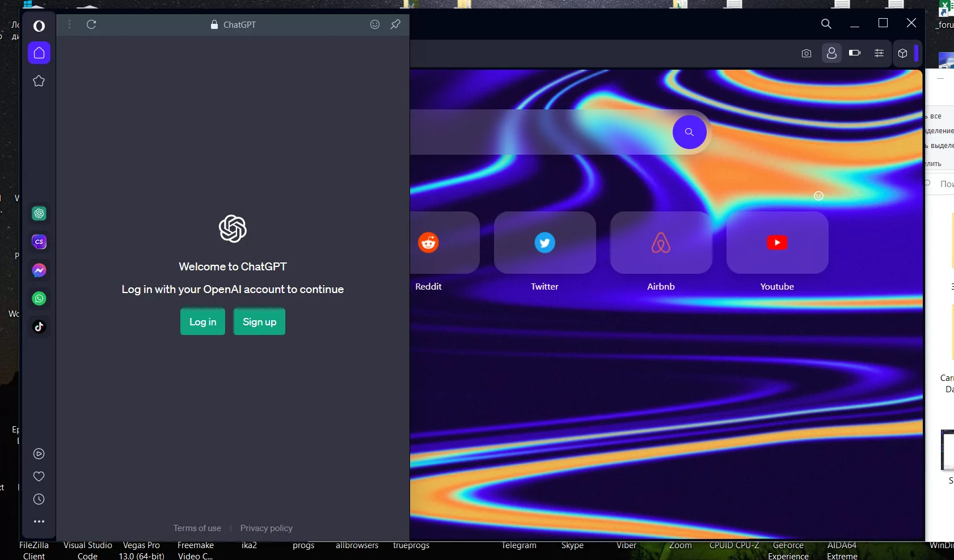Select the FileZilla Client desktop label
Screen dimensions: 954x560
point(34,550)
